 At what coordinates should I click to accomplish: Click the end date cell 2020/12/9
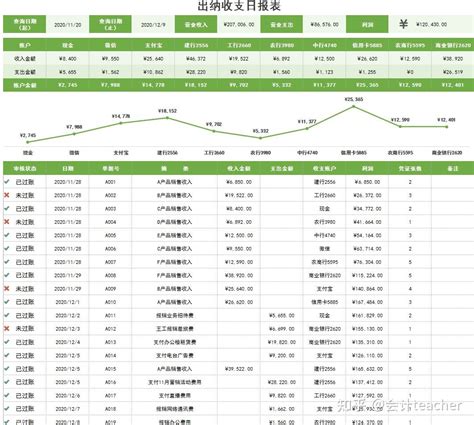153,25
